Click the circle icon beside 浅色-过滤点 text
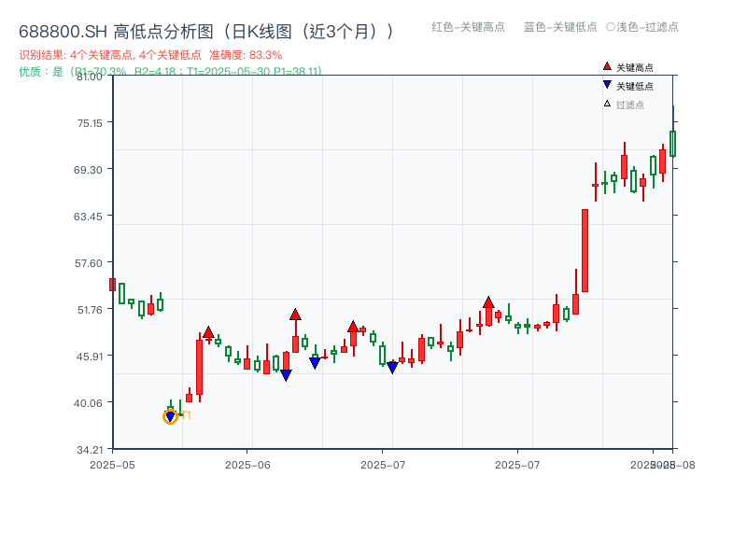Viewport: 747px width, 560px height. pyautogui.click(x=609, y=28)
